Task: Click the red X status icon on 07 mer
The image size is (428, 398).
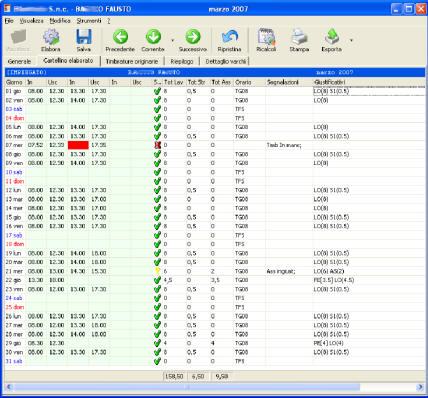Action: (x=158, y=145)
